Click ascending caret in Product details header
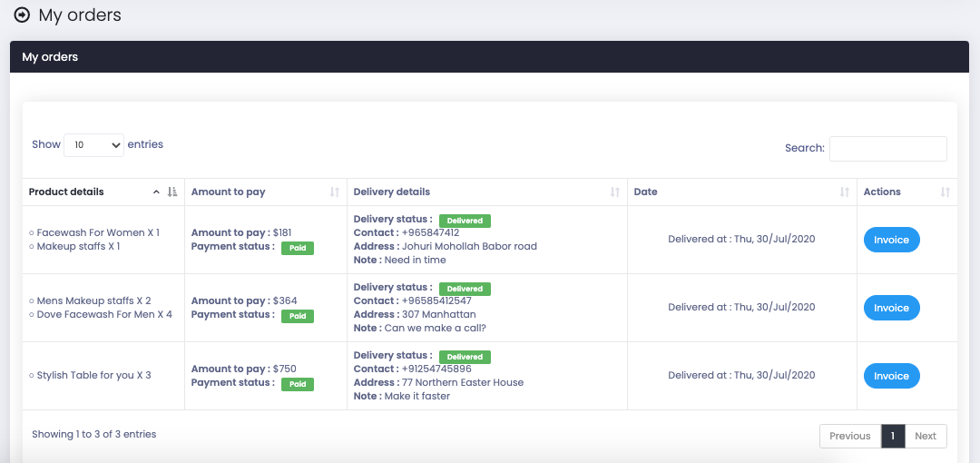This screenshot has height=463, width=980. point(156,192)
